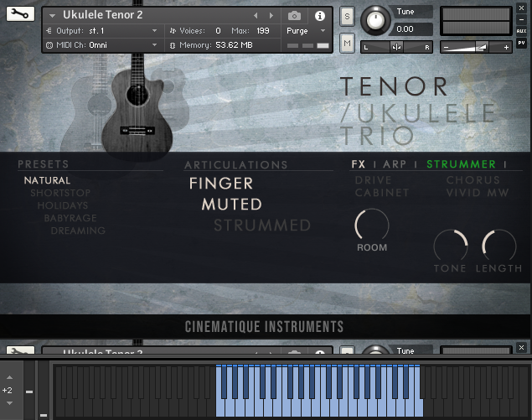Toggle the FINGER articulation
Viewport: 532px width, 420px height.
click(221, 184)
